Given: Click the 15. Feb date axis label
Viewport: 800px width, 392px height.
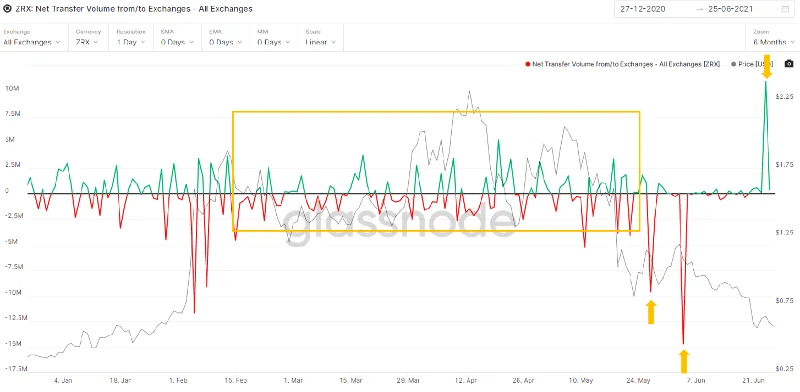Looking at the screenshot, I should [236, 380].
